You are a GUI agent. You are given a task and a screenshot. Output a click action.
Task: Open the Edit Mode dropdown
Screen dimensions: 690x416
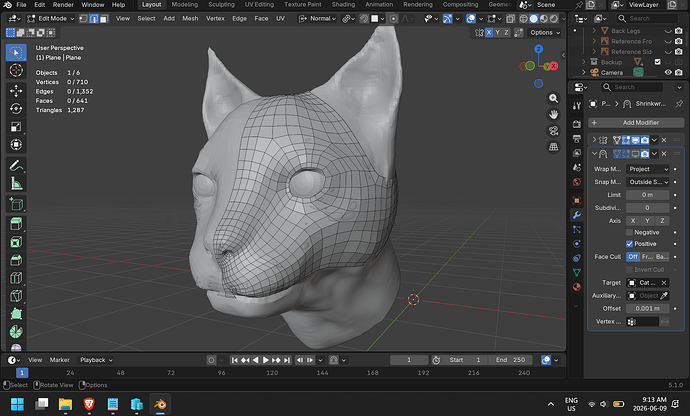[x=51, y=18]
